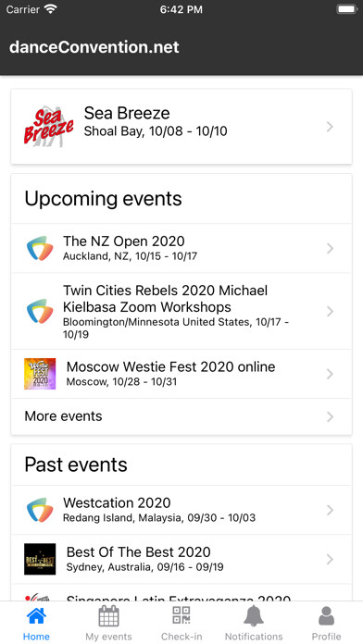The height and width of the screenshot is (644, 363).
Task: Open Westcation 2020 past event
Action: click(181, 510)
